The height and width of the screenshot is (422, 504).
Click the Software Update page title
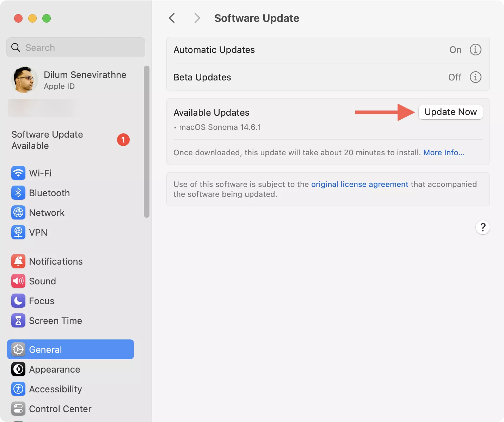point(257,18)
